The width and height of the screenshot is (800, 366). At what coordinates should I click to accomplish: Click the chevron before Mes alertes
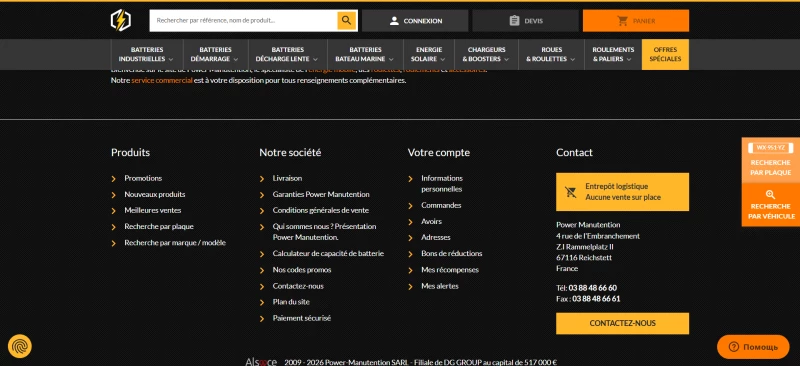410,287
